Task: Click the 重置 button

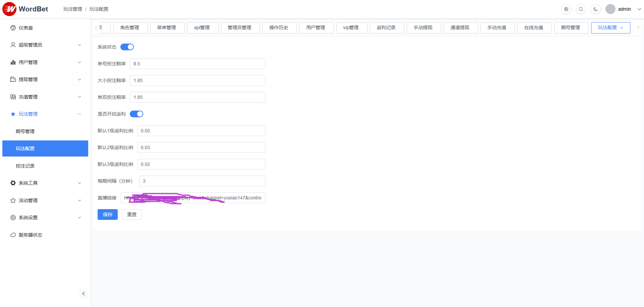Action: [x=132, y=214]
